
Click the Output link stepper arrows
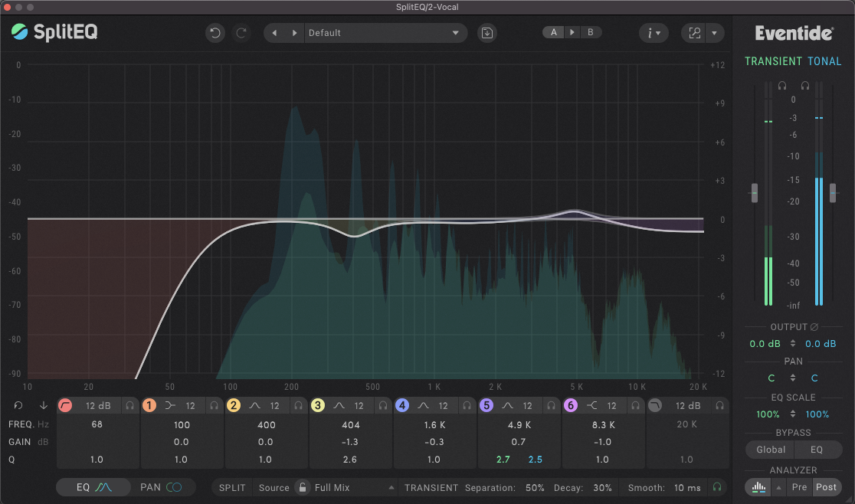pos(793,343)
